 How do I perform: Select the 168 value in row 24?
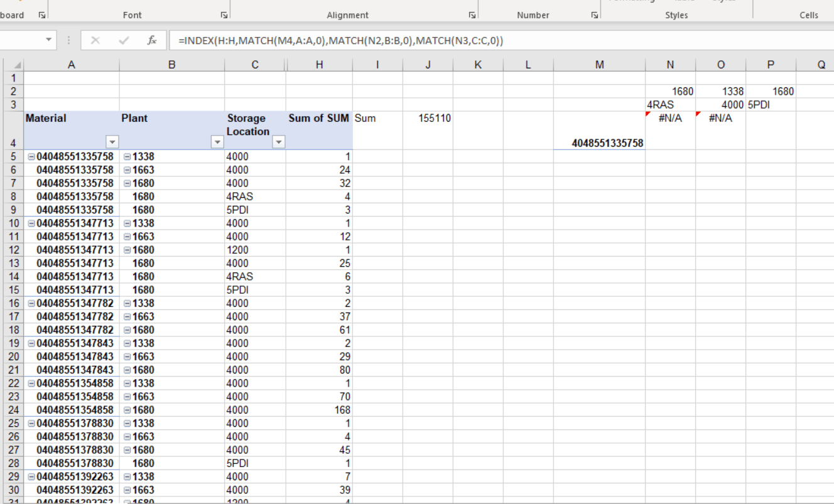tap(319, 410)
